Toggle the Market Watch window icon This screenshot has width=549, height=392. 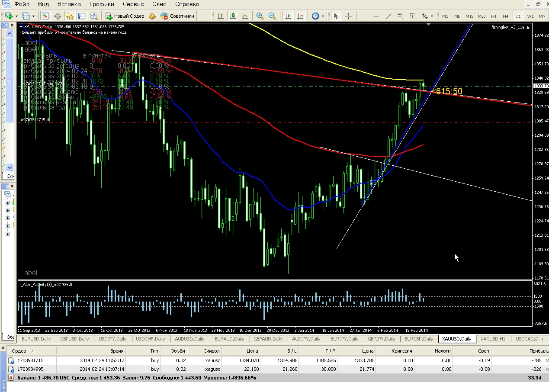(45, 16)
